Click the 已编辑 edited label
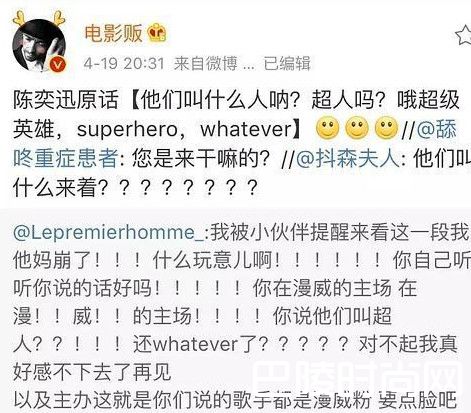The height and width of the screenshot is (413, 471). click(287, 63)
